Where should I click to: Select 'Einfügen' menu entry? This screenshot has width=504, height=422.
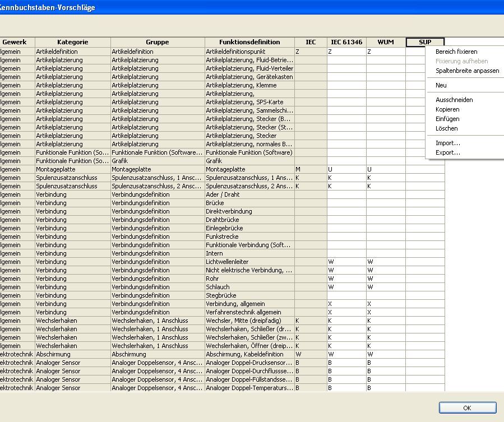pyautogui.click(x=447, y=119)
